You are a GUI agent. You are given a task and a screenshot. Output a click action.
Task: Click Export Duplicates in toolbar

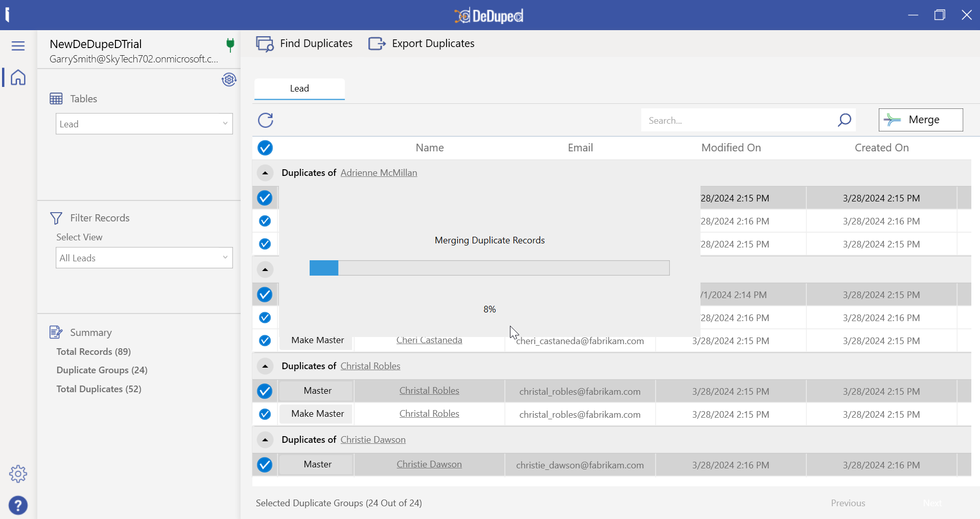pyautogui.click(x=422, y=44)
